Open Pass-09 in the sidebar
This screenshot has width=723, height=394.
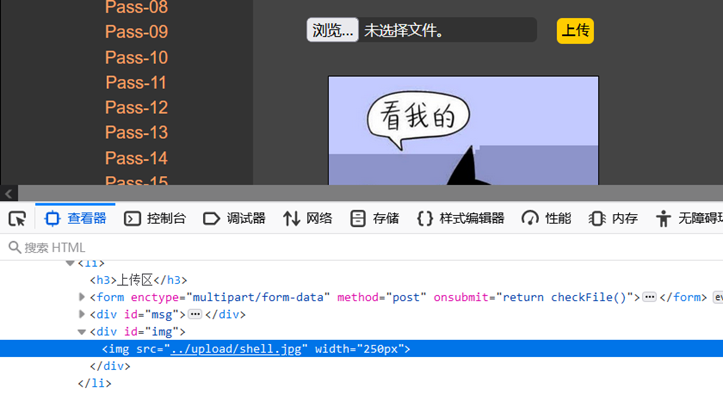click(x=136, y=32)
